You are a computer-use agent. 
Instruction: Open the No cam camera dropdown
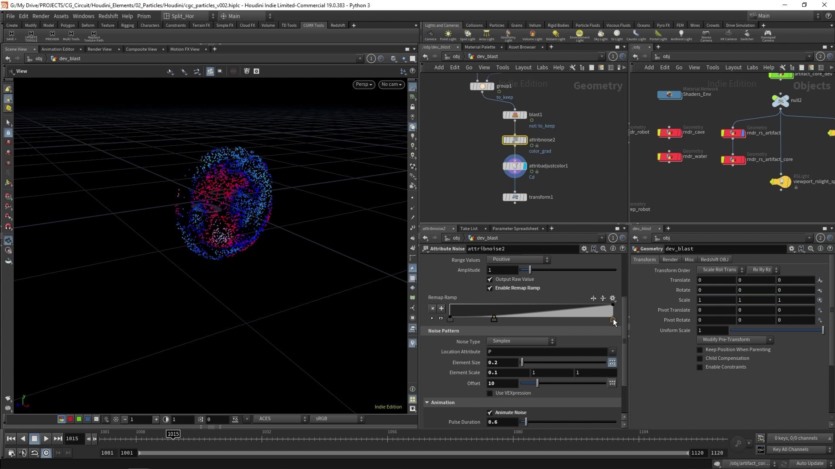click(x=391, y=85)
